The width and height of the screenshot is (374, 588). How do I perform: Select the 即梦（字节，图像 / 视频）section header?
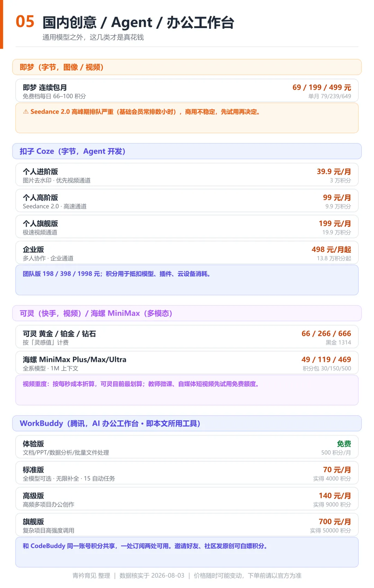point(187,67)
